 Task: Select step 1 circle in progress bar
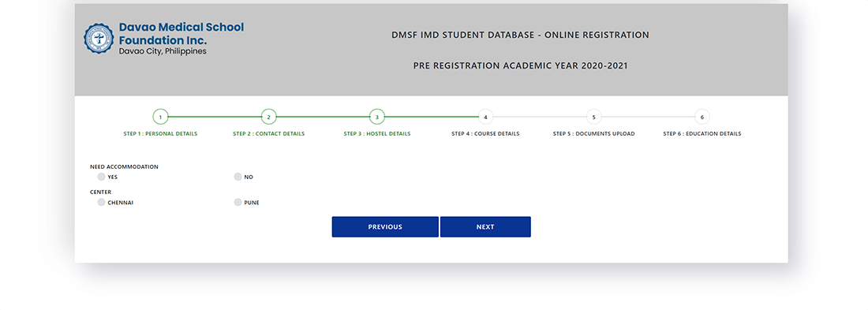(160, 117)
